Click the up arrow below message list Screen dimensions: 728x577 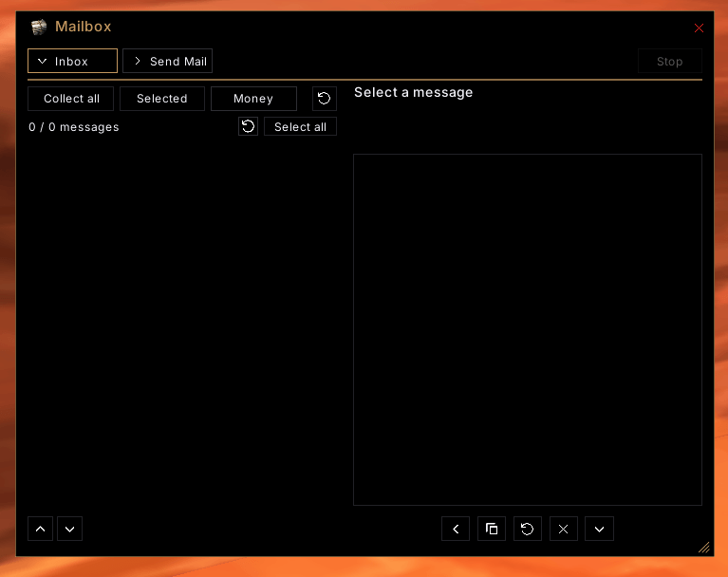41,529
